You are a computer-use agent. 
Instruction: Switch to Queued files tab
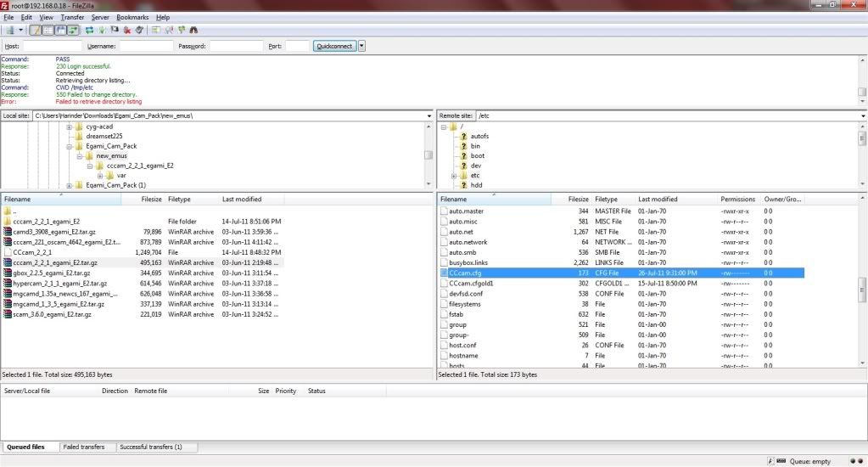coord(25,447)
